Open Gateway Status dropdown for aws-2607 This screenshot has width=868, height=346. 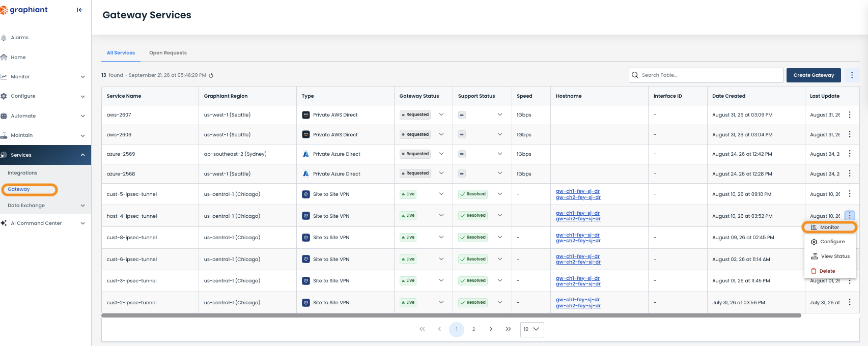point(441,114)
